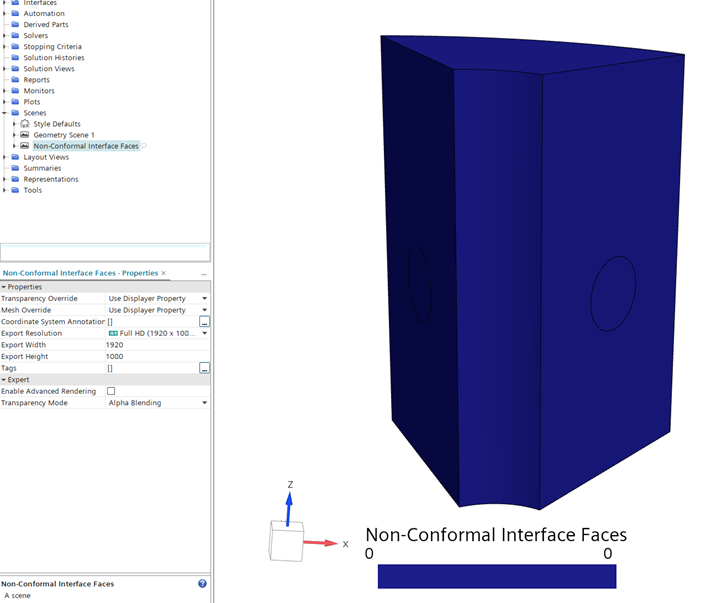Click the left circular face on geometry
The image size is (701, 603).
coord(419,284)
